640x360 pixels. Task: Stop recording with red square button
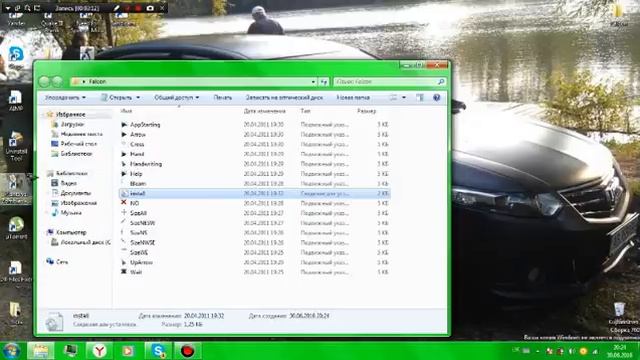point(139,8)
